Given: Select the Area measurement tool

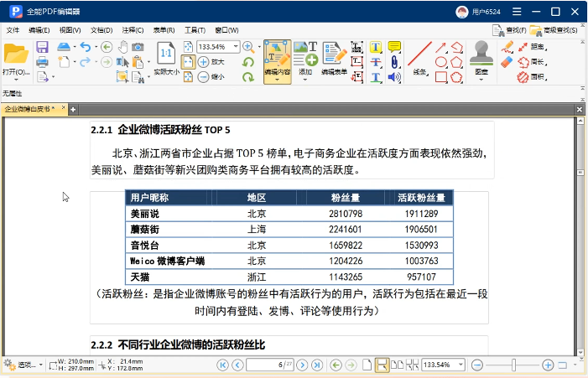Looking at the screenshot, I should (531, 77).
